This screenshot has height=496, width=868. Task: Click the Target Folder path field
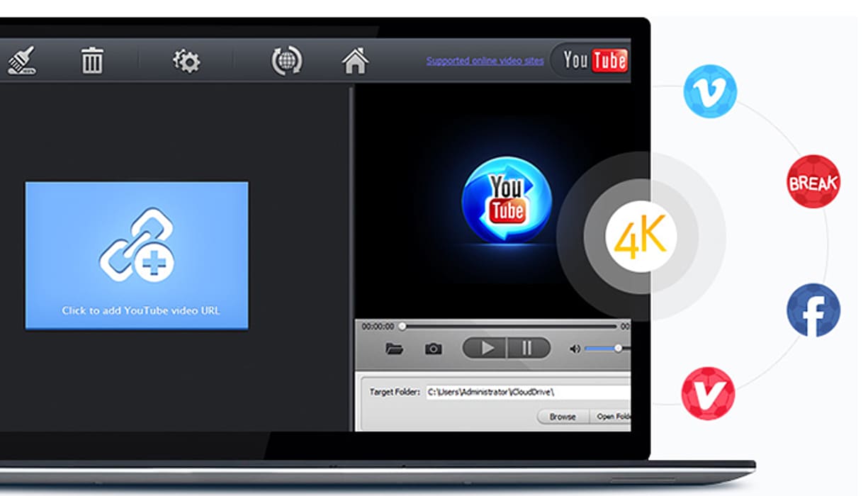528,392
